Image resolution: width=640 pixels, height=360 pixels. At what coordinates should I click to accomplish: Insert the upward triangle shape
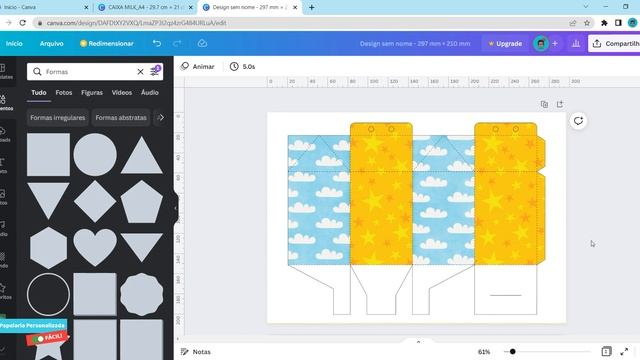pos(142,155)
